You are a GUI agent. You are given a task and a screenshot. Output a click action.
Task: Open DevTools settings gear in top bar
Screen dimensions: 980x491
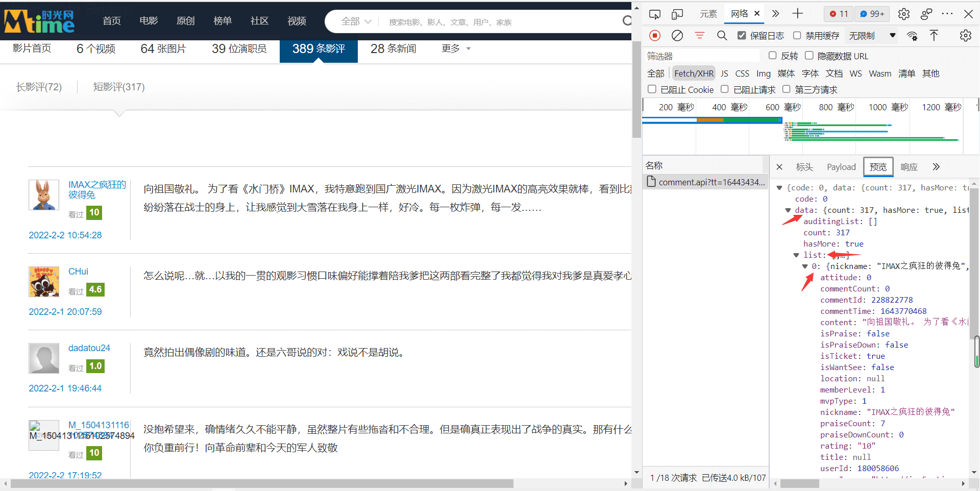[904, 14]
